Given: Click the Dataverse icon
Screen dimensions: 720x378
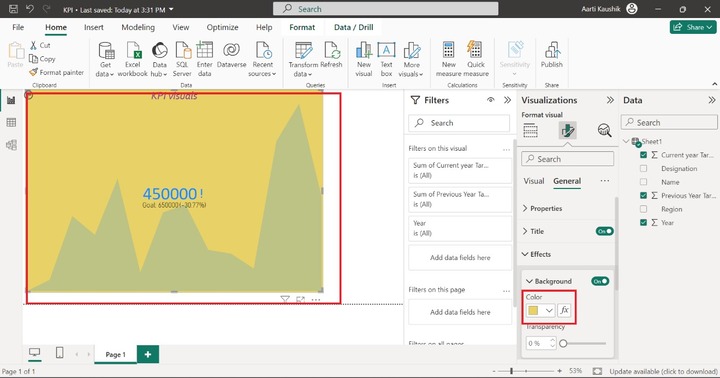Looking at the screenshot, I should click(231, 50).
